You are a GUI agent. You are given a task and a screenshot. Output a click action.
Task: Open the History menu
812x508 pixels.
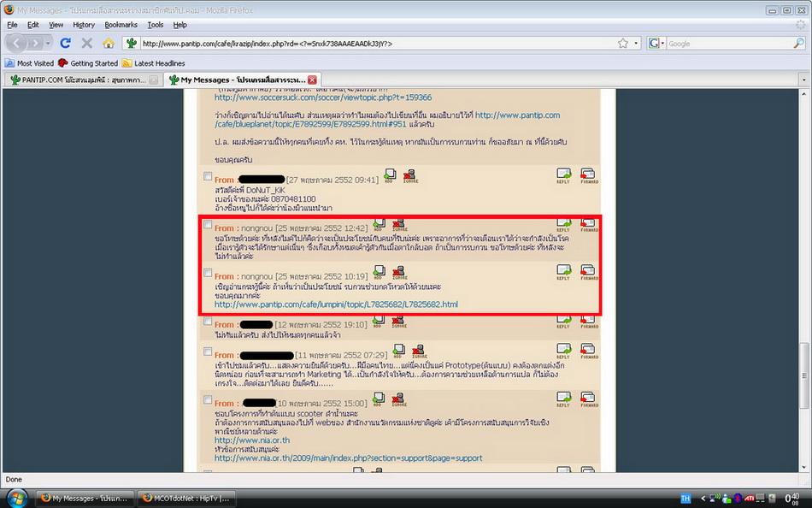(x=84, y=24)
